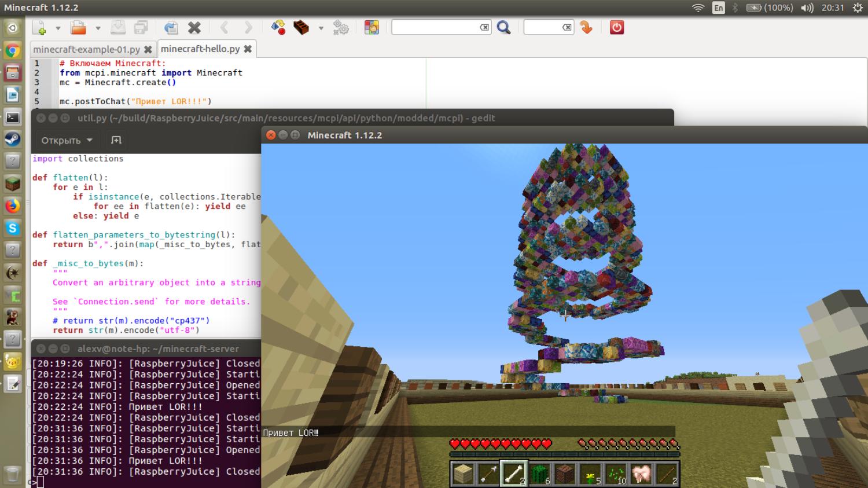Expand the Открыть dropdown arrow in gedit
868x488 pixels.
(x=90, y=140)
